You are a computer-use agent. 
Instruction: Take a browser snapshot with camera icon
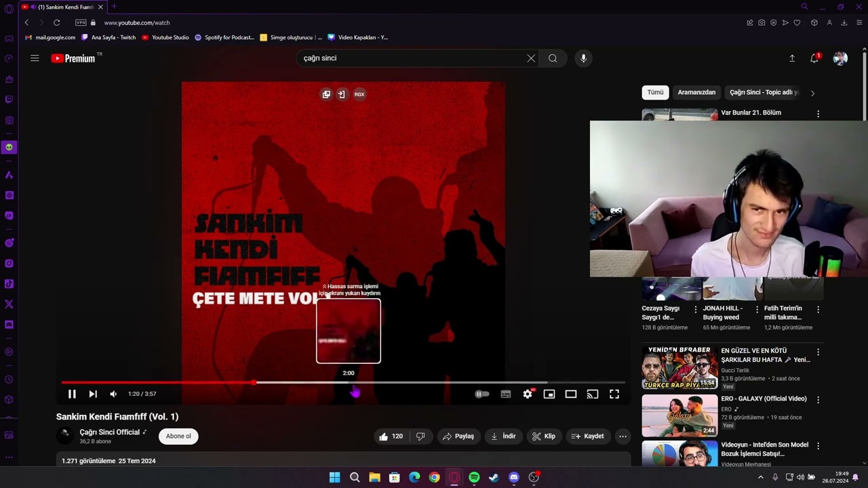762,22
